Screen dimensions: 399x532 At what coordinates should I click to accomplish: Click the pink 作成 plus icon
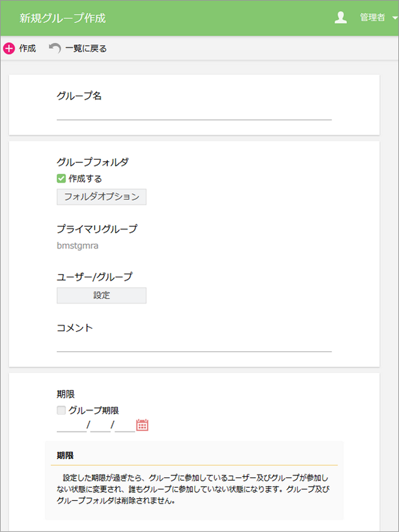(9, 48)
